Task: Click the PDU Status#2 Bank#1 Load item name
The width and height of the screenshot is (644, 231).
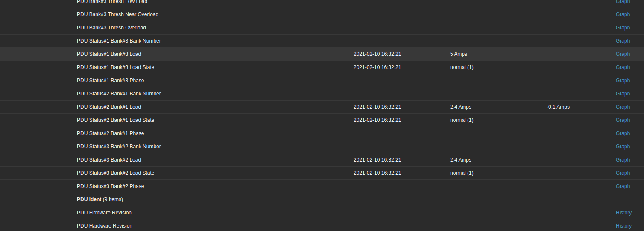Action: coord(109,107)
